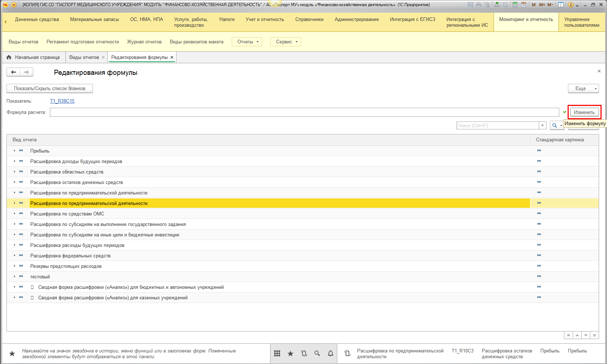The image size is (607, 364).
Task: Clear the search field with X button
Action: tap(542, 125)
